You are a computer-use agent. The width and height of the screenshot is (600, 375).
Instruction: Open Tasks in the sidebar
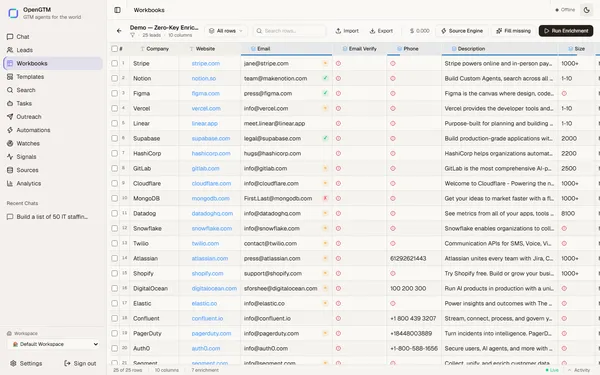click(53, 103)
